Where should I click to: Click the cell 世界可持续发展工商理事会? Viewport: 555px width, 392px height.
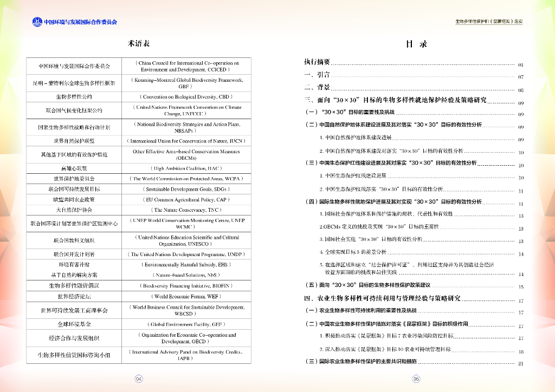tap(74, 310)
